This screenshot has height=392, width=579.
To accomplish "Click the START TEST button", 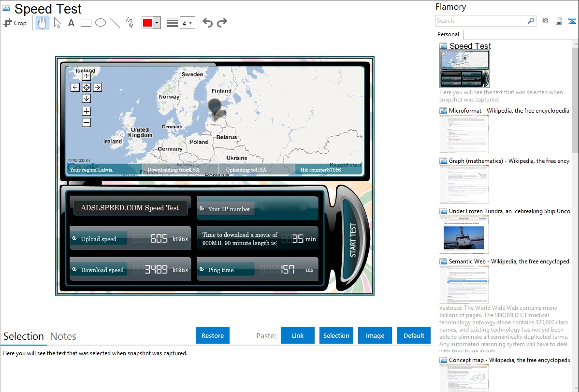I will coord(353,240).
